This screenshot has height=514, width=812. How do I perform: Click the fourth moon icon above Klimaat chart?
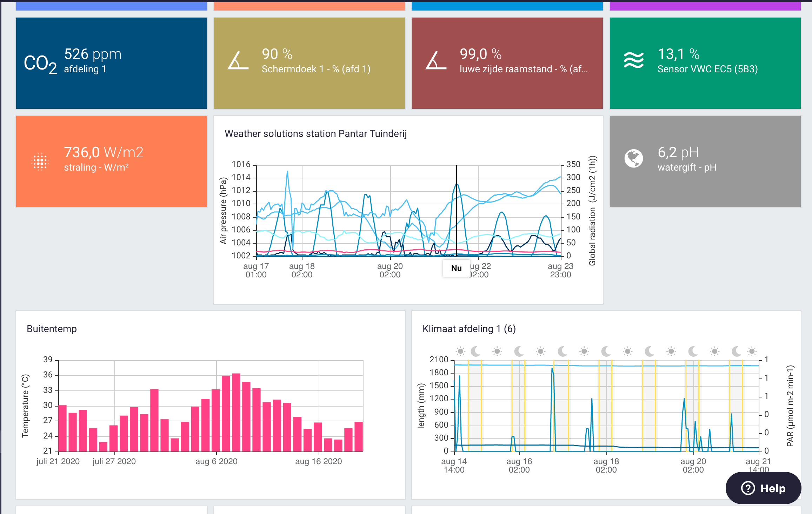[606, 351]
